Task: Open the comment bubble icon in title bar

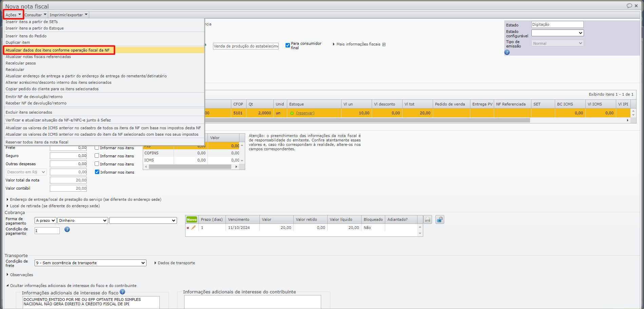Action: (x=629, y=6)
